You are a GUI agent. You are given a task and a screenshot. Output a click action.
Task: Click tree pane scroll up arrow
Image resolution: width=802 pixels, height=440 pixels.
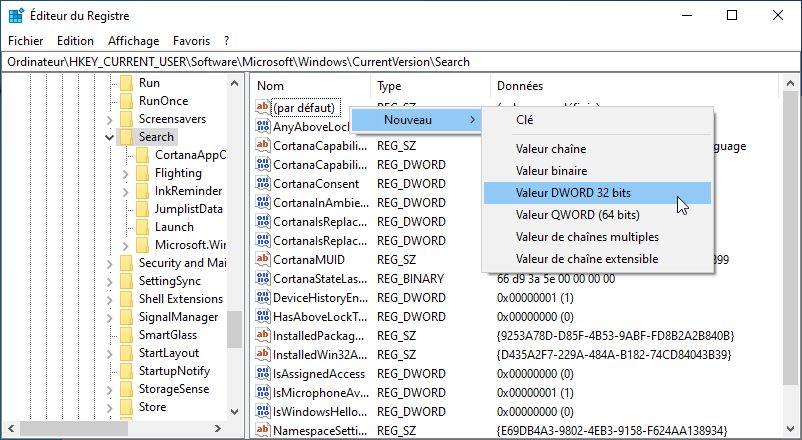234,83
